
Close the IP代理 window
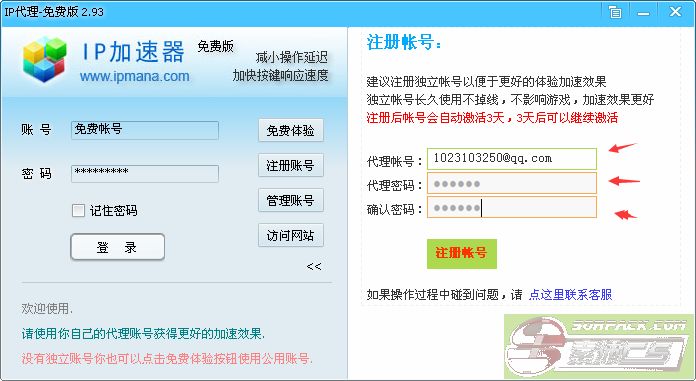coord(675,12)
